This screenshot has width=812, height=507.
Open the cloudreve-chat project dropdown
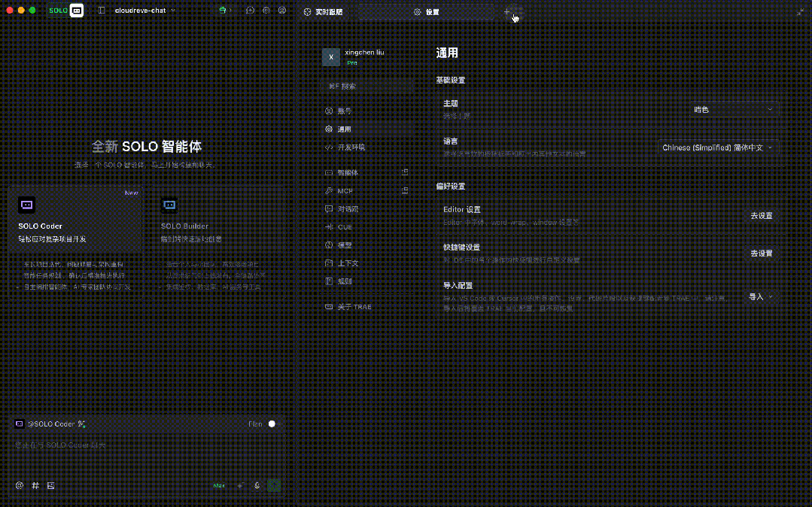point(145,11)
